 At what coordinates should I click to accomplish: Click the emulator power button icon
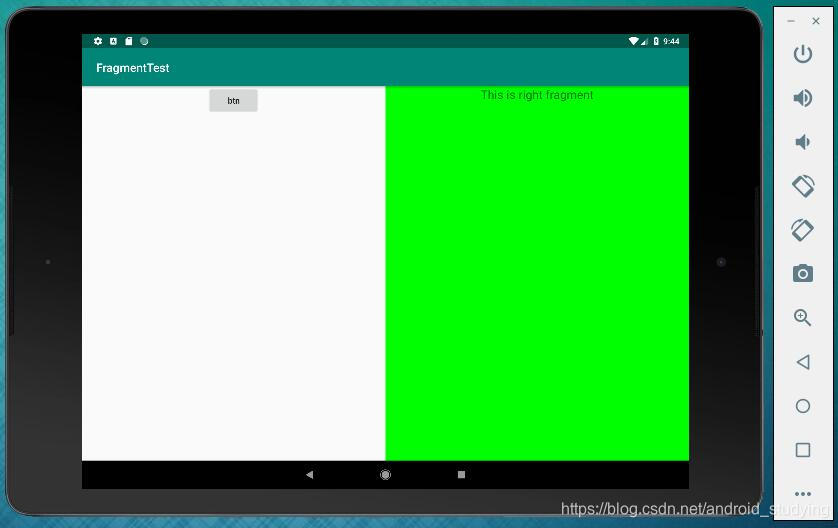click(803, 54)
